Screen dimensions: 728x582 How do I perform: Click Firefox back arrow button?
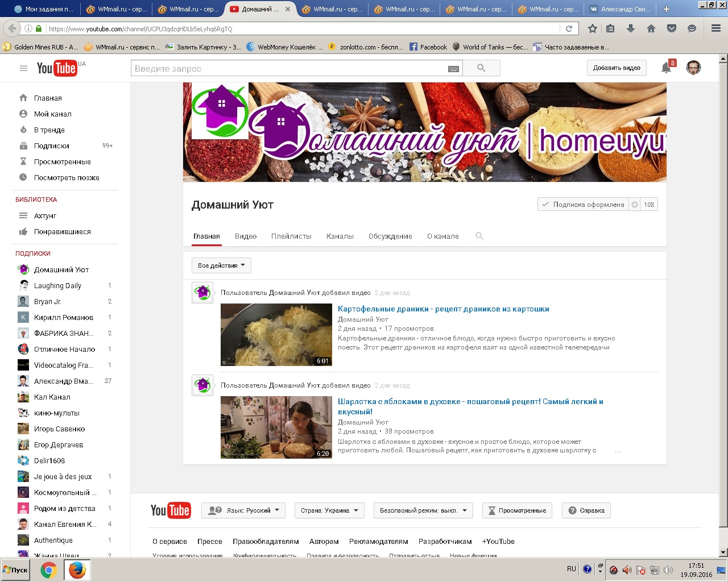coord(13,28)
